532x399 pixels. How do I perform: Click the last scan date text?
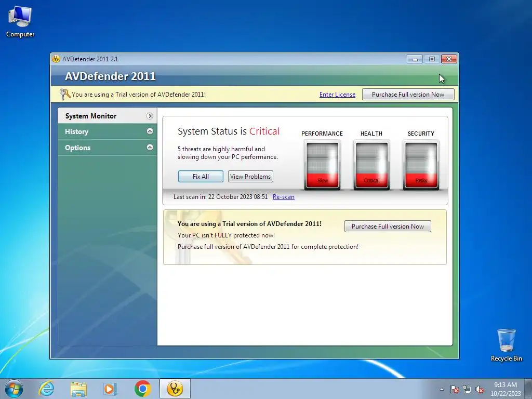(220, 197)
